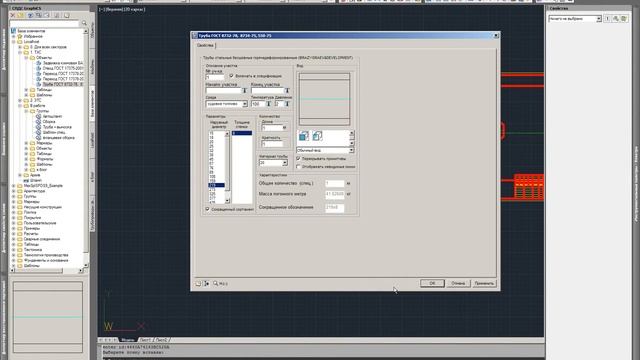Click the Кратность input field
The width and height of the screenshot is (640, 360).
coord(272,144)
